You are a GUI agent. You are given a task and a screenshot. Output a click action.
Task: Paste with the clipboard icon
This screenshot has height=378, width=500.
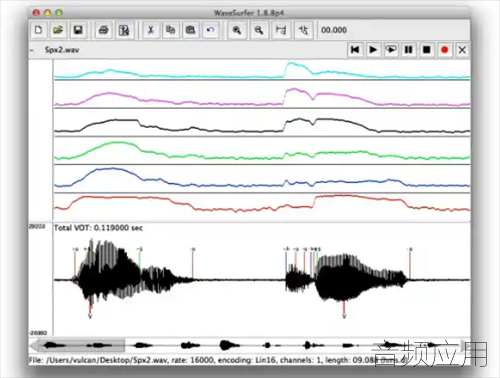190,30
